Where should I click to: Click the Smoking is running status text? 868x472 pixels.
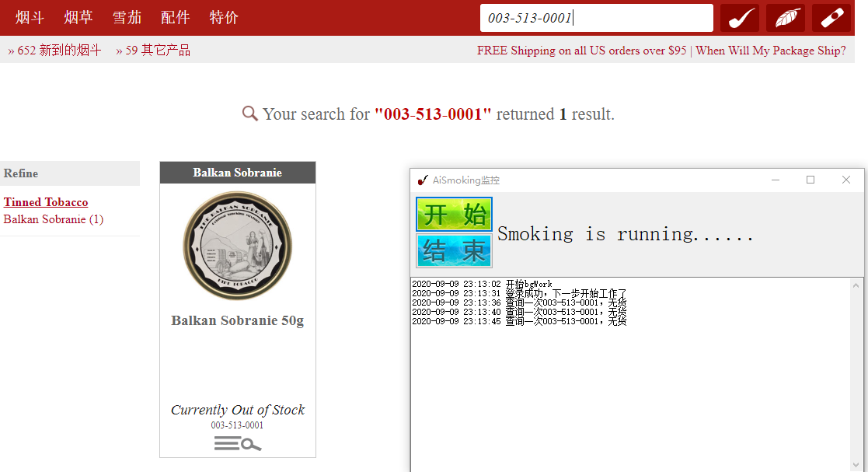point(625,234)
